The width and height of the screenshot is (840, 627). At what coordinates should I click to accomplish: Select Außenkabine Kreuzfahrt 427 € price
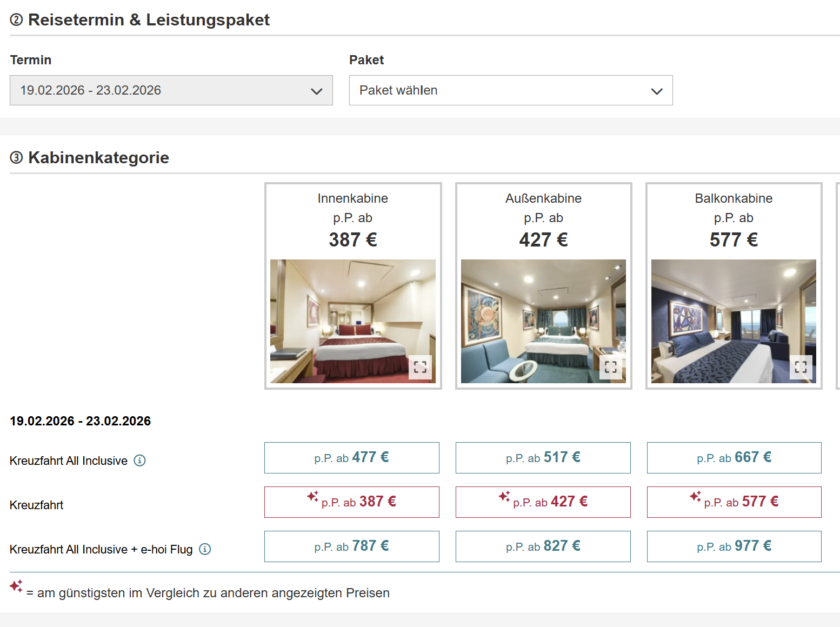pos(543,502)
